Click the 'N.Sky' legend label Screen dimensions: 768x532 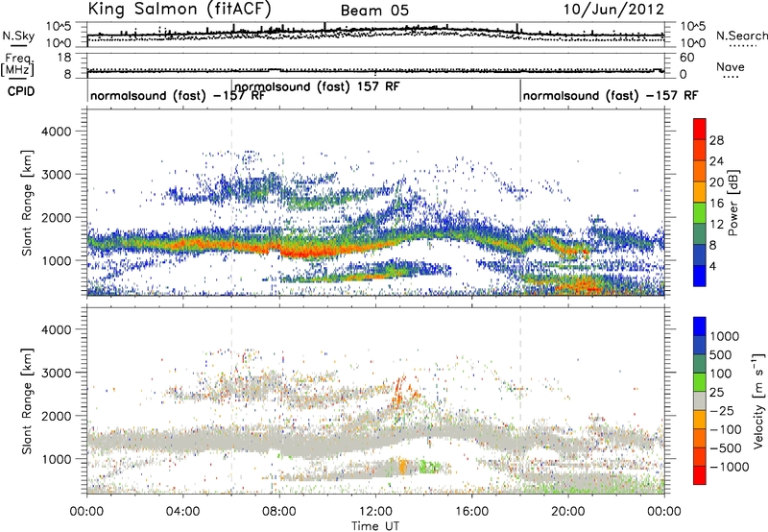coord(18,36)
